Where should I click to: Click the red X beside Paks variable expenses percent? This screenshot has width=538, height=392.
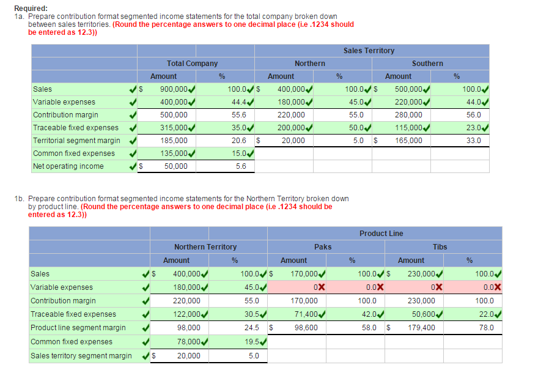pos(380,287)
